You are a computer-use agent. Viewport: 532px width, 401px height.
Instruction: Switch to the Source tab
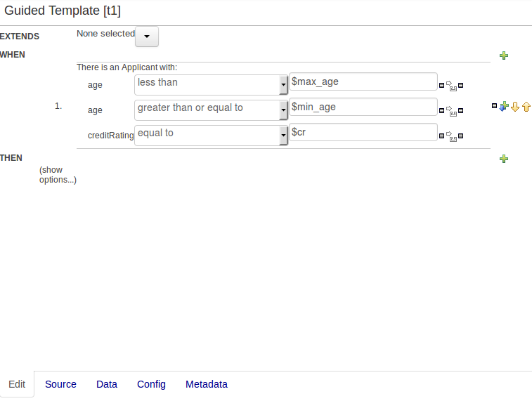point(60,384)
